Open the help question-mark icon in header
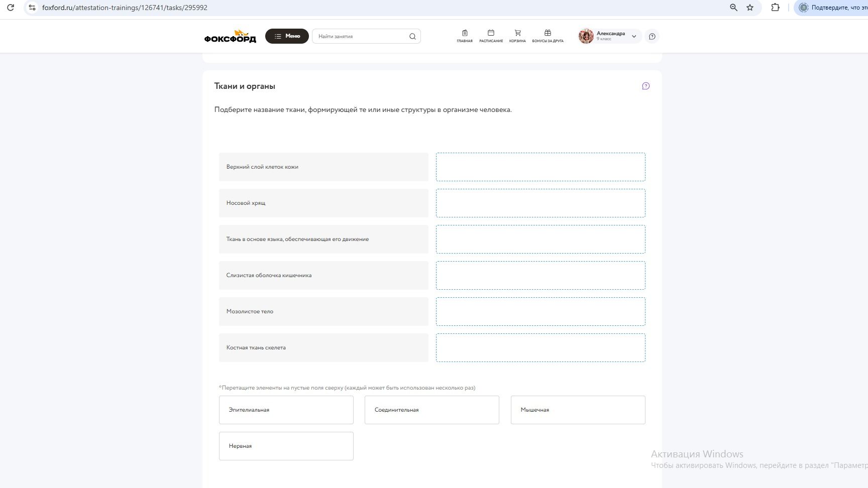 pyautogui.click(x=652, y=36)
